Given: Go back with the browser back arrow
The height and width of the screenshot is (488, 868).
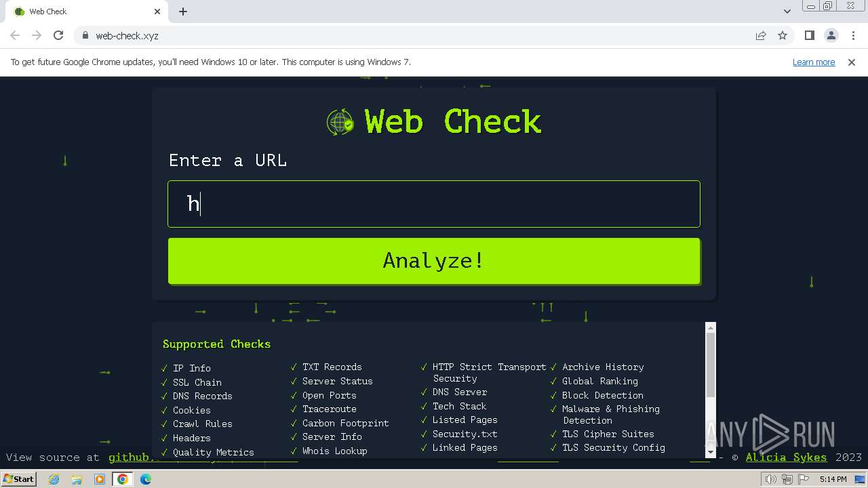Looking at the screenshot, I should (x=15, y=35).
